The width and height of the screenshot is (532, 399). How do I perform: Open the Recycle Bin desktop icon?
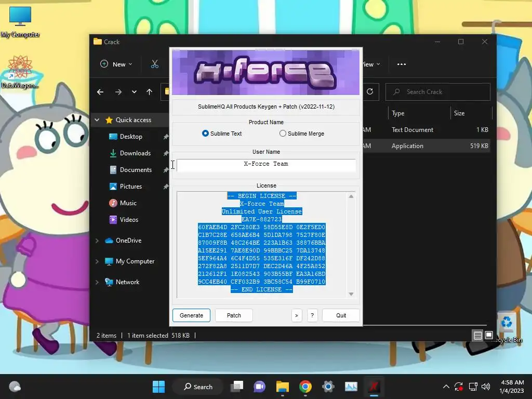tap(507, 328)
